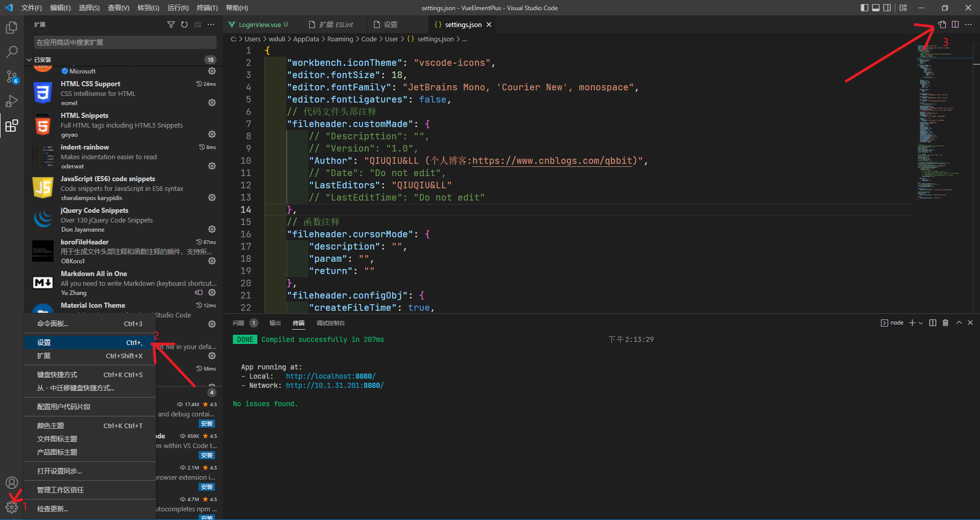
Task: Open the 文件(F) menu
Action: click(x=32, y=8)
